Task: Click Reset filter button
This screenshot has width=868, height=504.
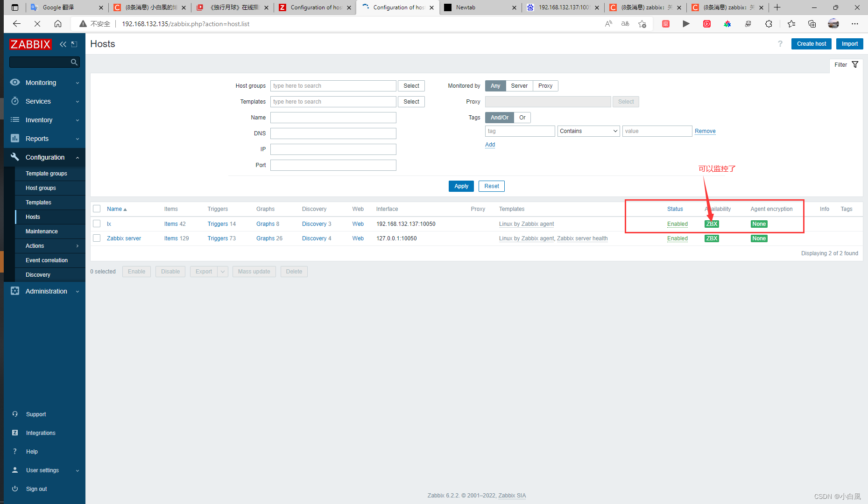Action: click(x=492, y=186)
